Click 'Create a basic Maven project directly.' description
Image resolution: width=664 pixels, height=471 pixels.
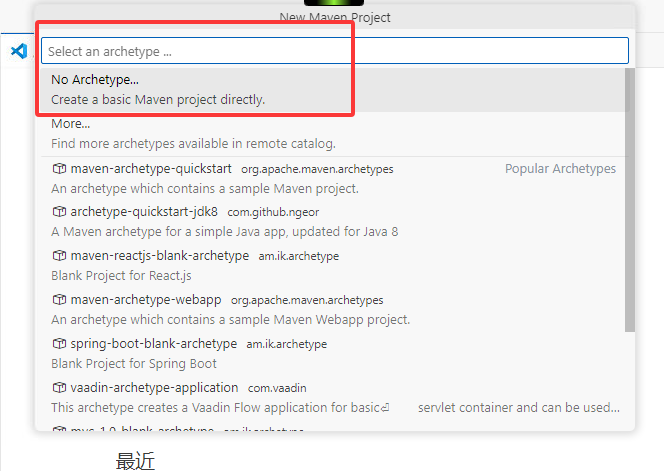tap(158, 100)
